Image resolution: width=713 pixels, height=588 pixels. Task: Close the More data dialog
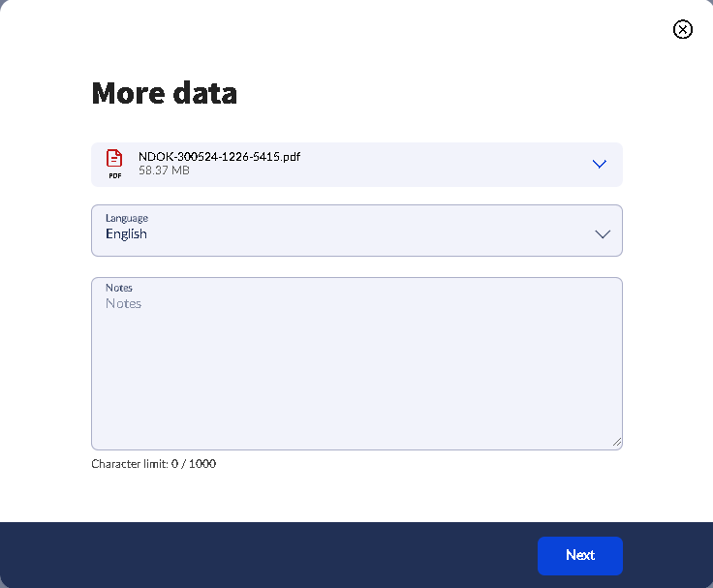coord(683,29)
